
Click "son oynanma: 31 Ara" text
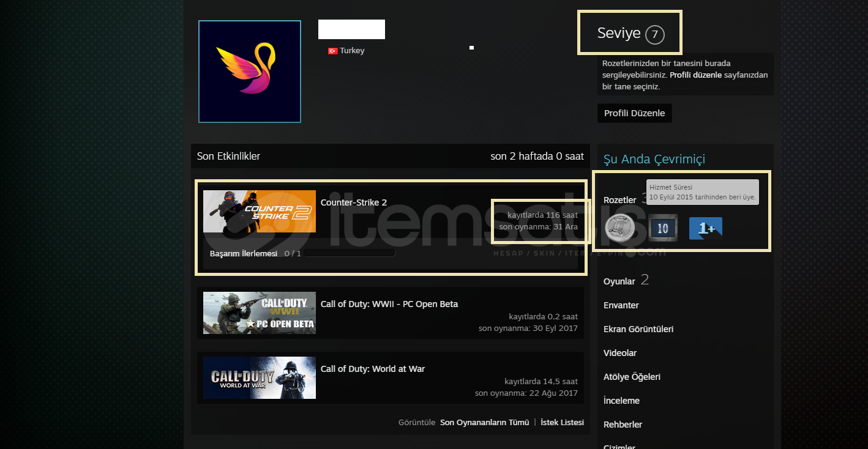(x=539, y=227)
